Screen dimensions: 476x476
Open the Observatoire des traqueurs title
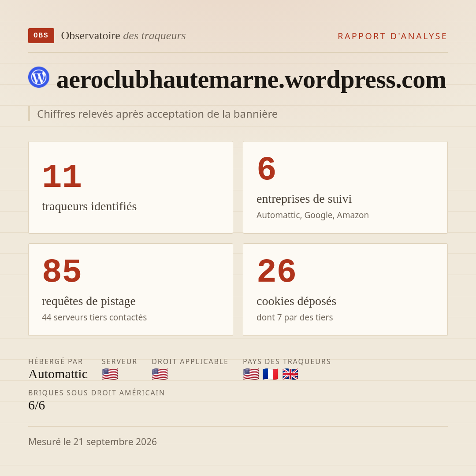(123, 36)
